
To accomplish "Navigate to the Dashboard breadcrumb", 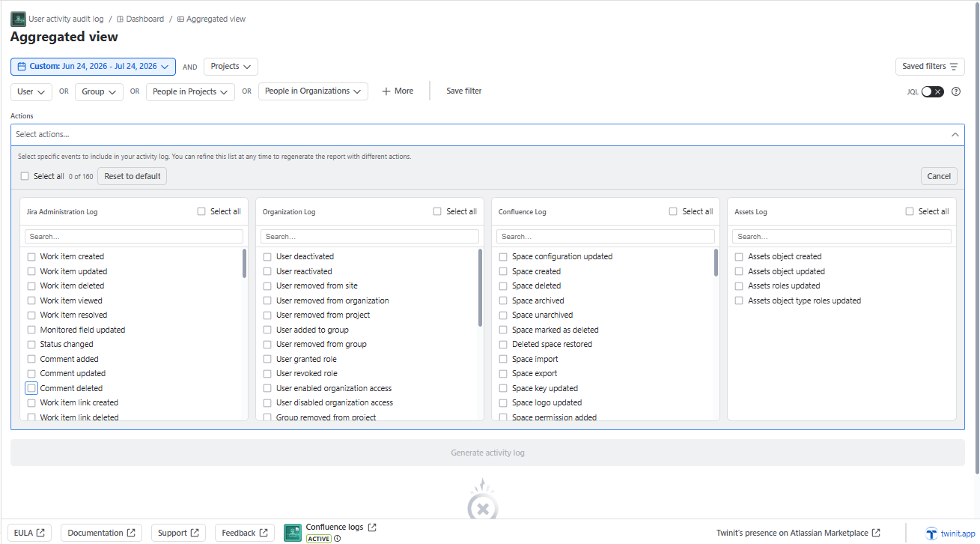I will pyautogui.click(x=144, y=19).
